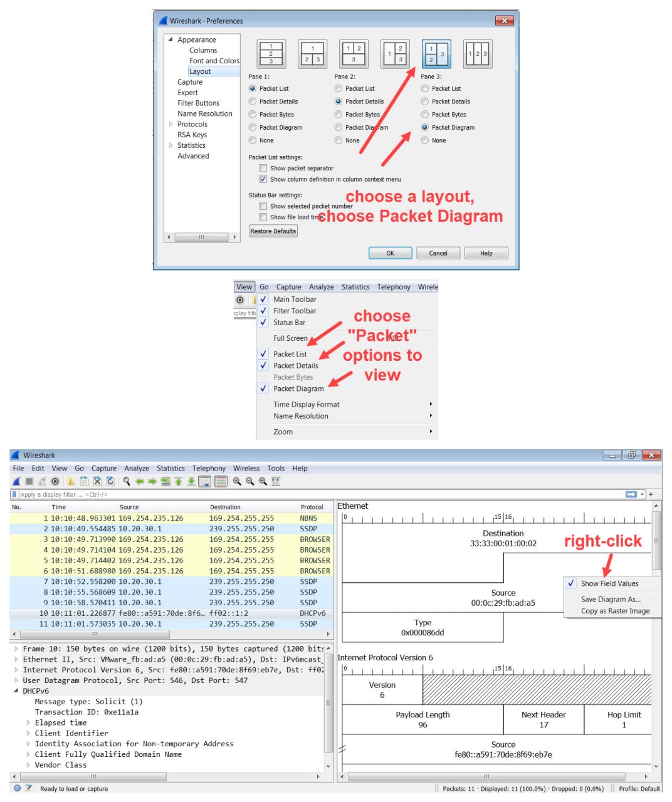
Task: Choose Copy as Raster Image
Action: click(x=612, y=611)
